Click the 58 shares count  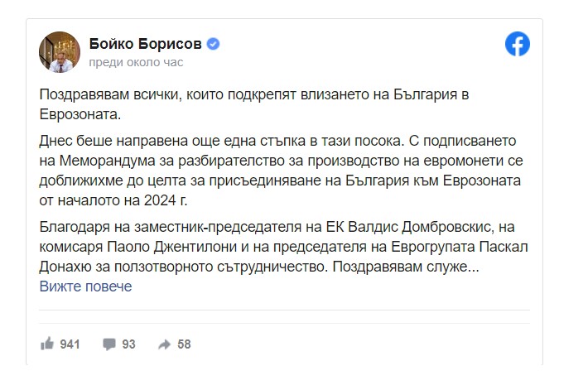(x=184, y=344)
